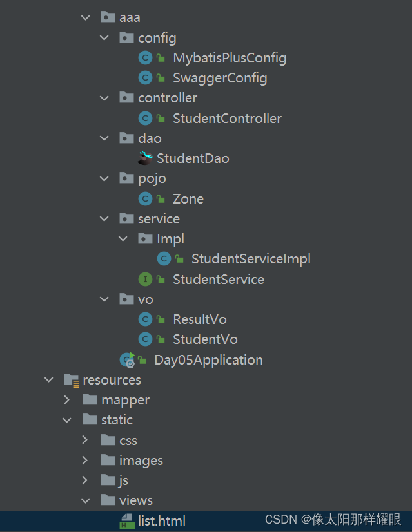This screenshot has height=532, width=412.
Task: Select the interface icon next to StudentService
Action: click(x=146, y=279)
